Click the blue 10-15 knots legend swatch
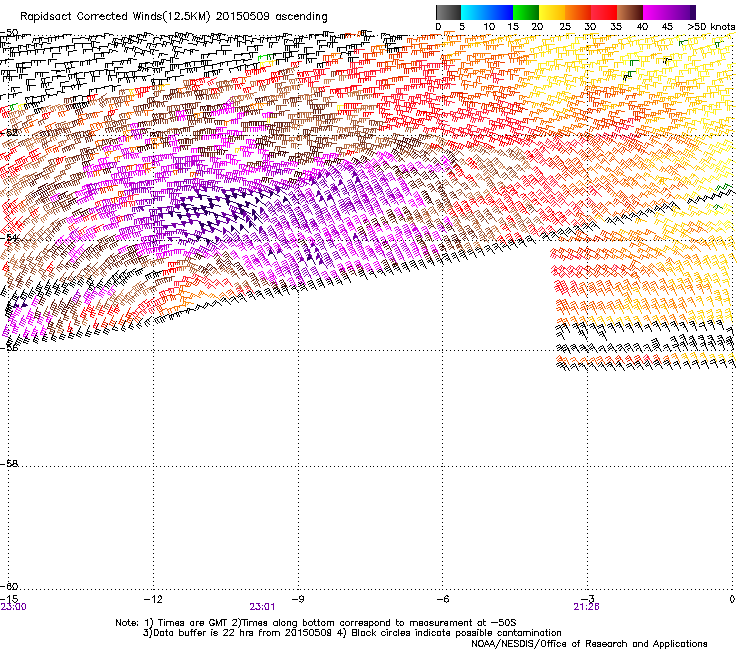740x650 pixels. coord(500,12)
